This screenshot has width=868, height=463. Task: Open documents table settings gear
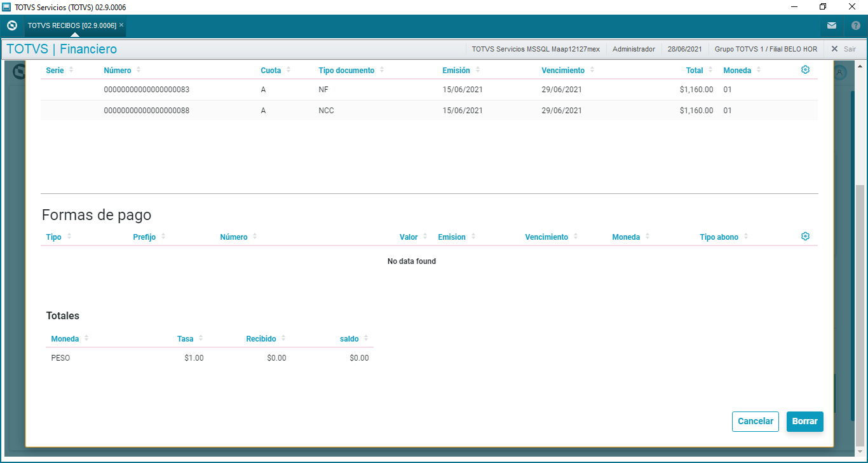click(805, 70)
